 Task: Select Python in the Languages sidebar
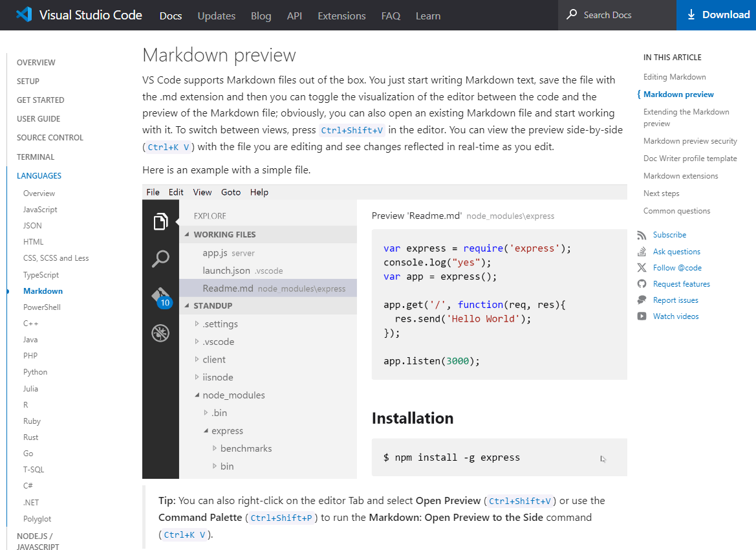click(x=35, y=371)
